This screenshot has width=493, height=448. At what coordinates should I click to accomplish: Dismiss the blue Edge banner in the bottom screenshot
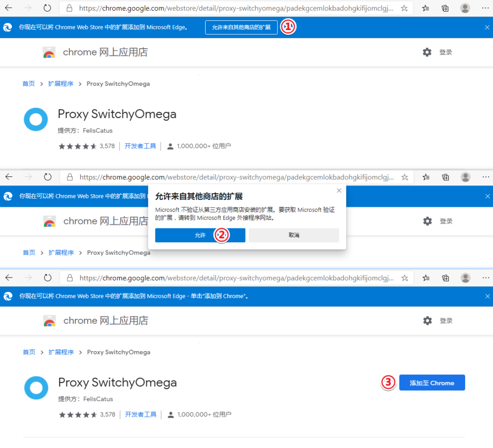(488, 296)
